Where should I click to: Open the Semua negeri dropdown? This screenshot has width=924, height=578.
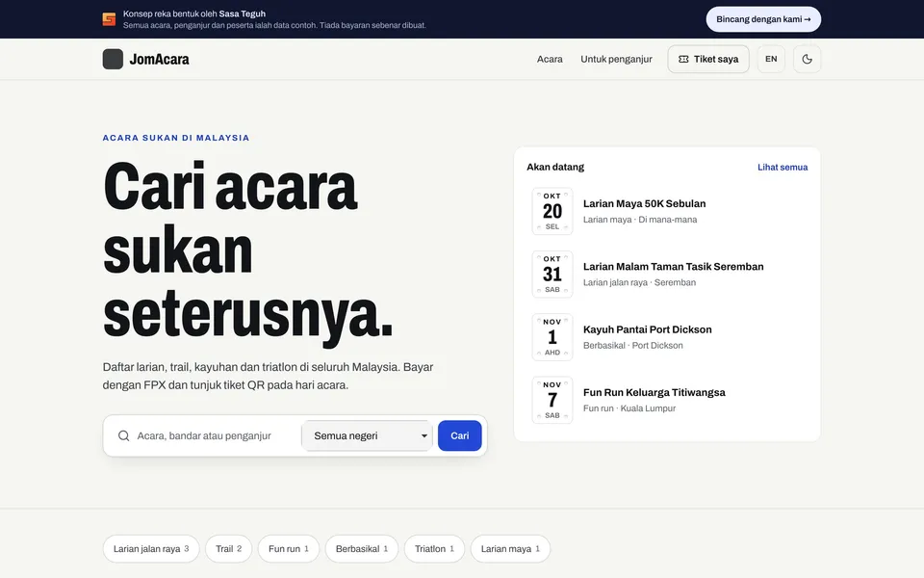click(367, 435)
